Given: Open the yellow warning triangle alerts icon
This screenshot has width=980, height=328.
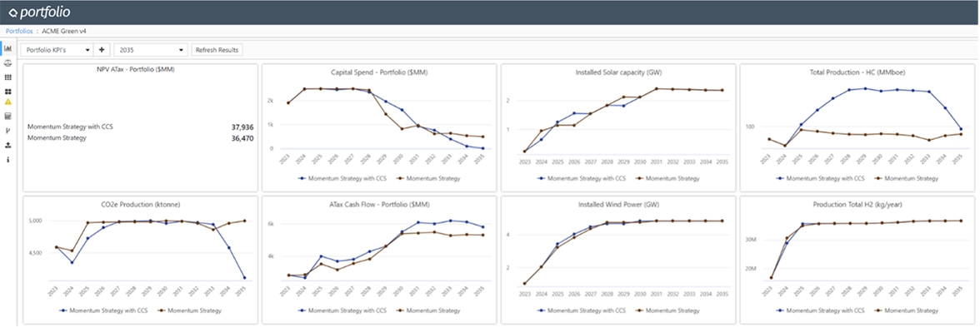Looking at the screenshot, I should pos(8,102).
